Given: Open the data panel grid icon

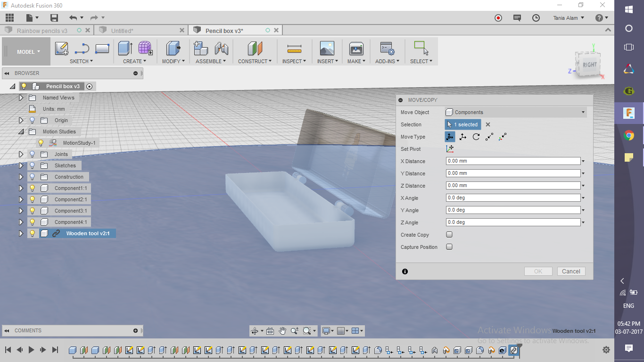Looking at the screenshot, I should click(x=9, y=18).
